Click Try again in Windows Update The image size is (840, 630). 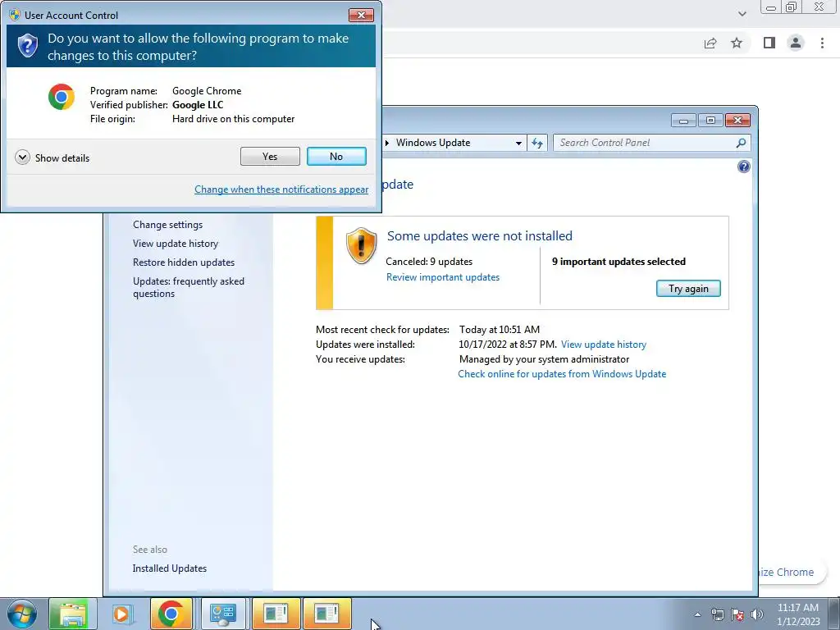click(688, 288)
